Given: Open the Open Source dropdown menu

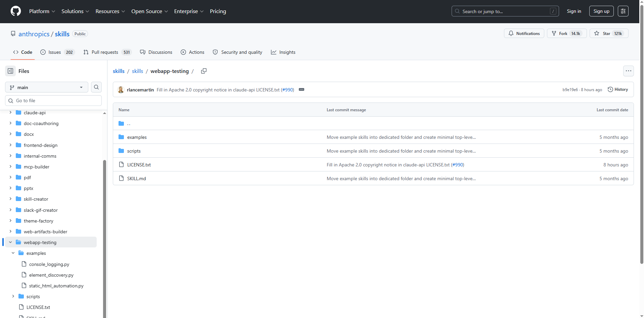Looking at the screenshot, I should tap(149, 11).
